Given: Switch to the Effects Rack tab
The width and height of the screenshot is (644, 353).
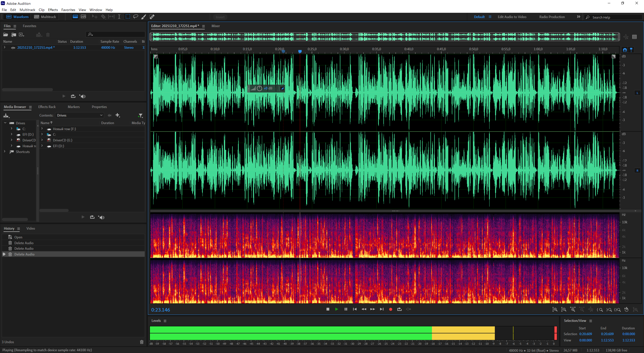Looking at the screenshot, I should tap(47, 107).
